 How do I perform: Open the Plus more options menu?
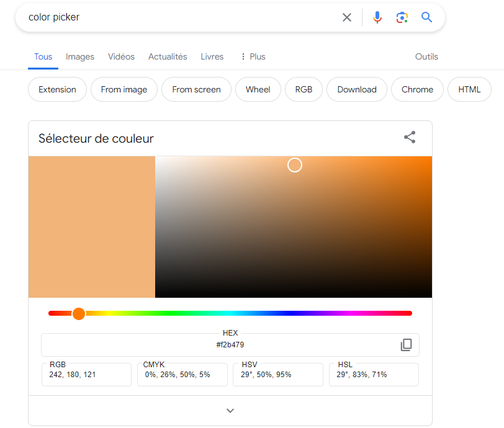point(253,56)
